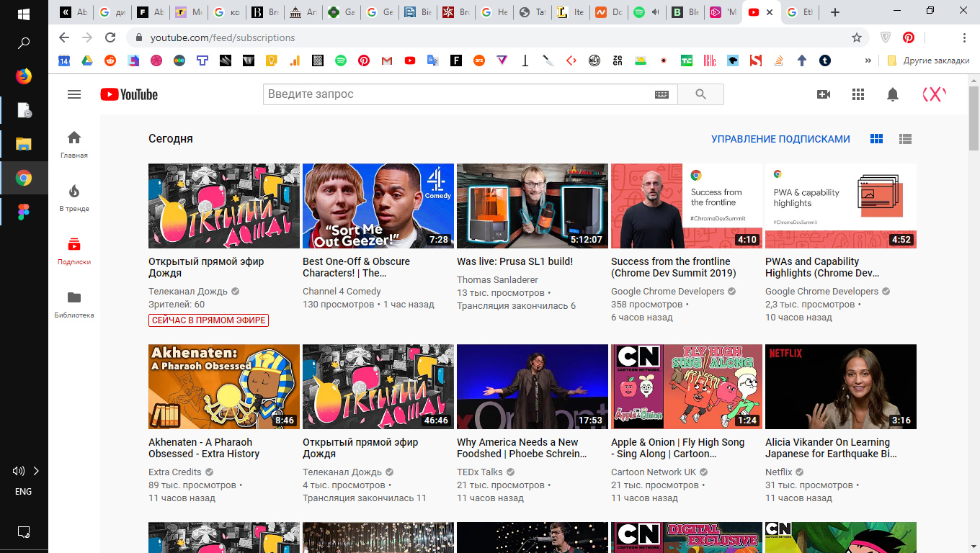The width and height of the screenshot is (980, 553).
Task: Open File Explorer from the taskbar
Action: 24,143
